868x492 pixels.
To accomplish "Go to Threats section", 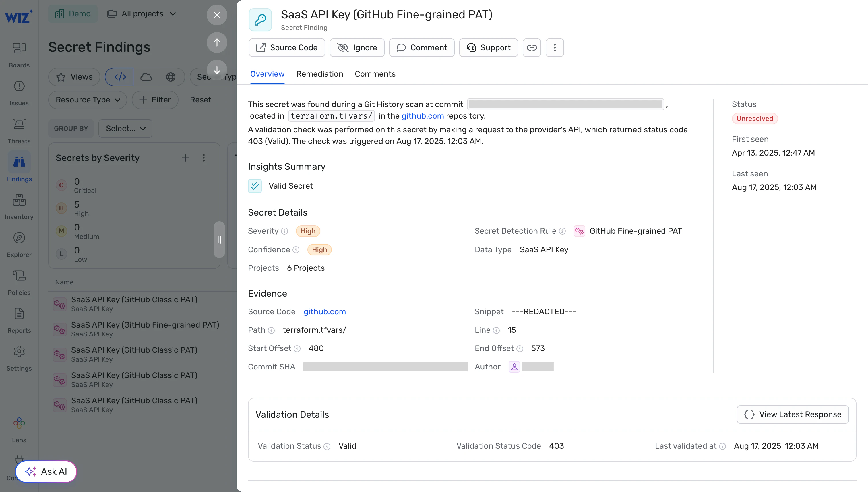I will point(19,131).
